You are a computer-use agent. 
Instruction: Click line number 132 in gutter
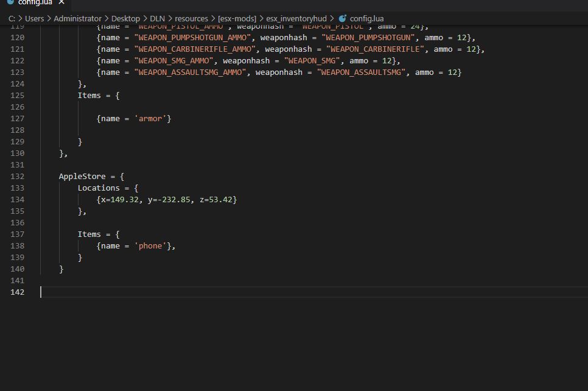pos(17,177)
